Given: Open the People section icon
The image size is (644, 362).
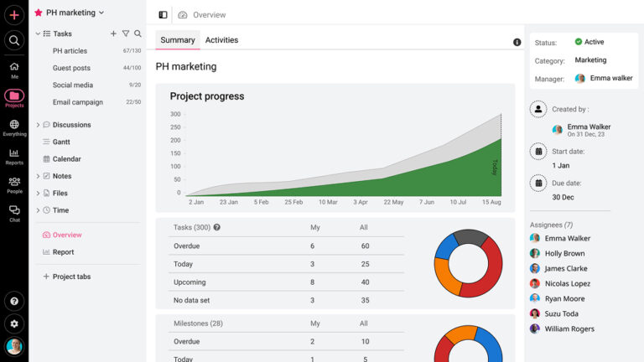Looking at the screenshot, I should point(14,184).
